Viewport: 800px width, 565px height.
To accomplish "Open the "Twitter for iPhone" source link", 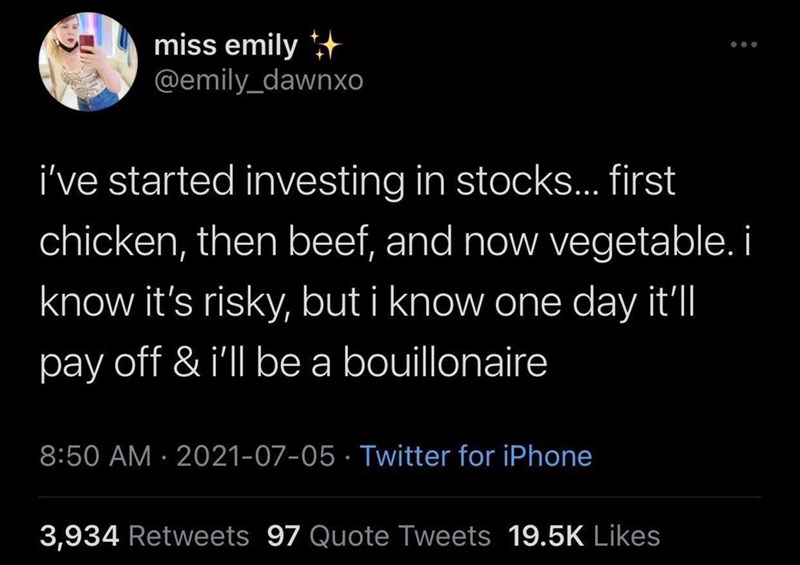I will pyautogui.click(x=475, y=456).
